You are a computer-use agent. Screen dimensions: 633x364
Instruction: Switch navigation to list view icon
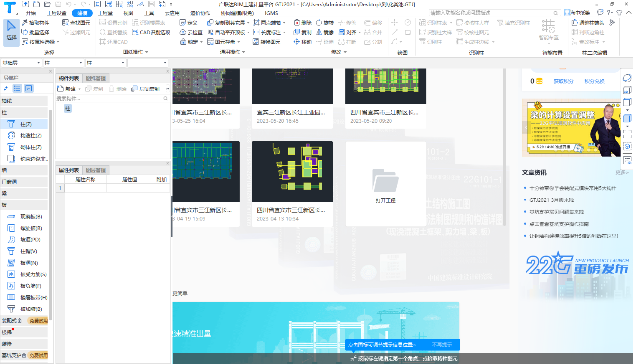[17, 88]
